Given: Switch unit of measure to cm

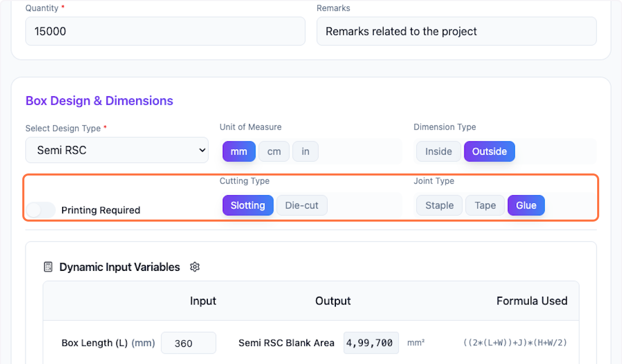Looking at the screenshot, I should point(274,152).
